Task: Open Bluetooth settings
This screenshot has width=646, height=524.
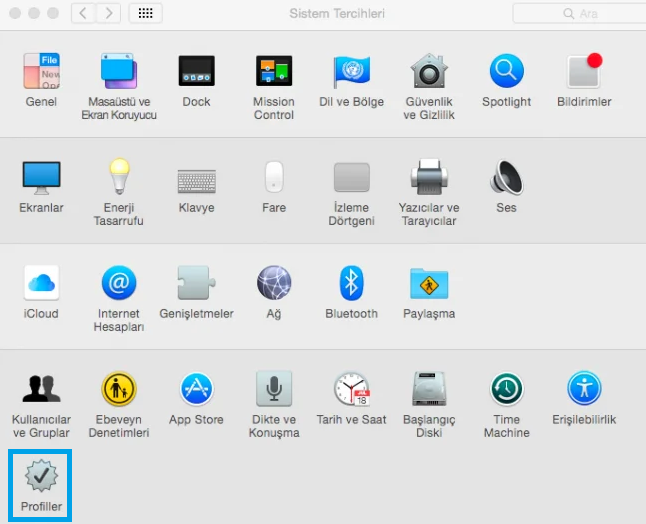Action: click(352, 284)
